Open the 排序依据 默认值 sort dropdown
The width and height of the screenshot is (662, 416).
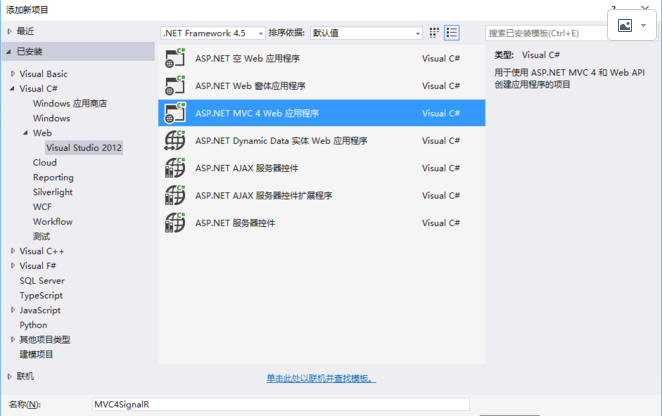tap(366, 33)
